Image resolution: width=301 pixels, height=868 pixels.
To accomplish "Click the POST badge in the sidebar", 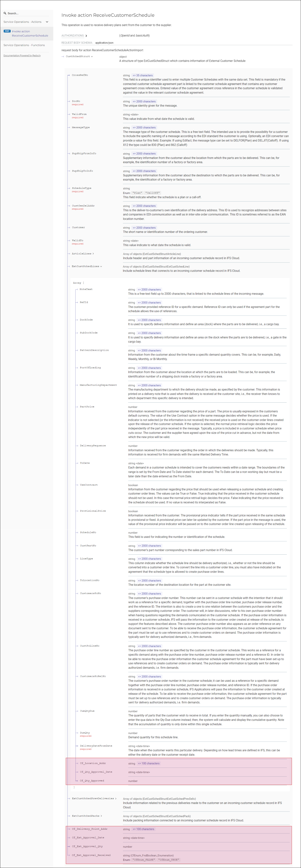I will [7, 31].
